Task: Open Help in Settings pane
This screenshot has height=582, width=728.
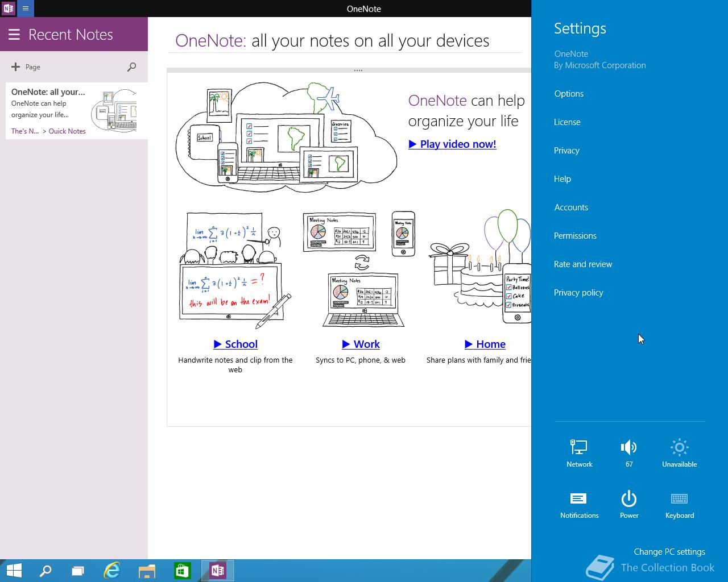Action: click(562, 179)
